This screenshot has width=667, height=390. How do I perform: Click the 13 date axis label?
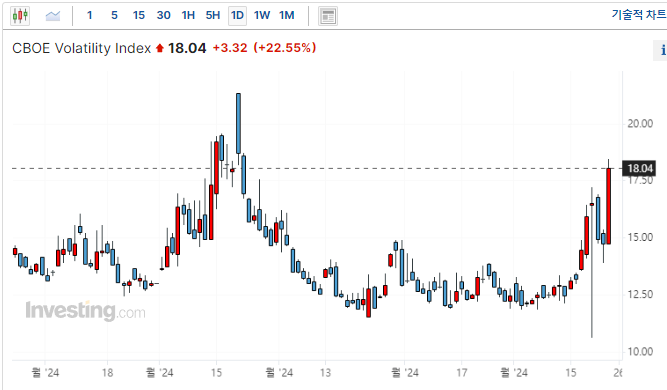tap(325, 373)
